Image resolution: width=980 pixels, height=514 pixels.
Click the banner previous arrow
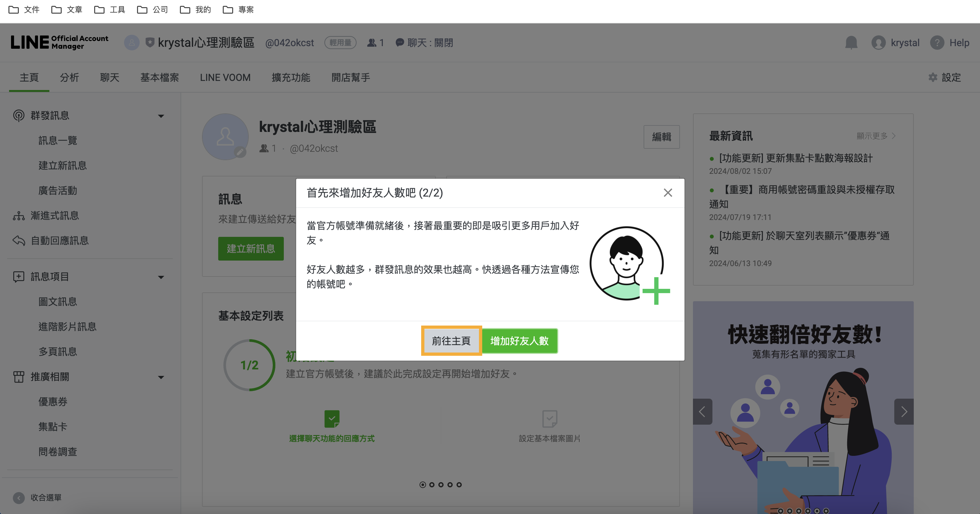tap(702, 412)
